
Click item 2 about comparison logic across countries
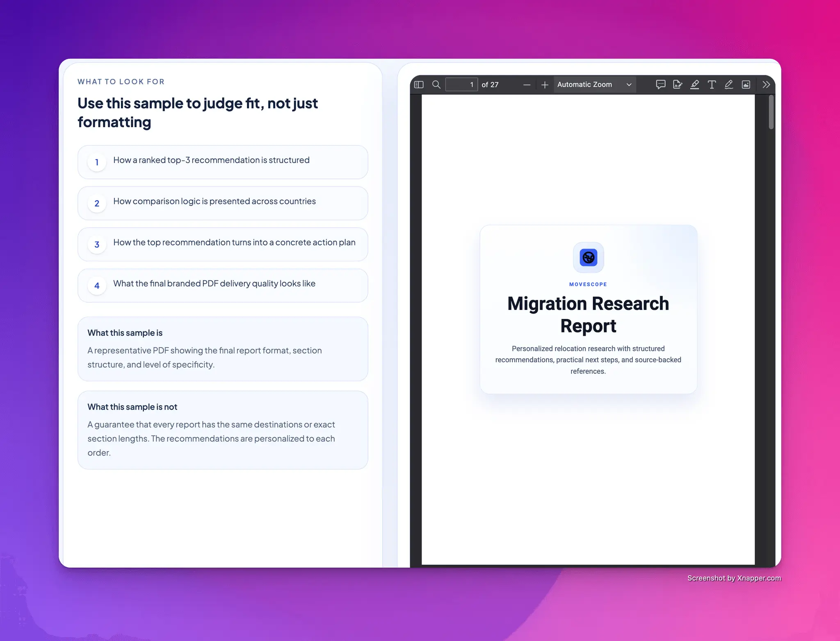pos(223,203)
